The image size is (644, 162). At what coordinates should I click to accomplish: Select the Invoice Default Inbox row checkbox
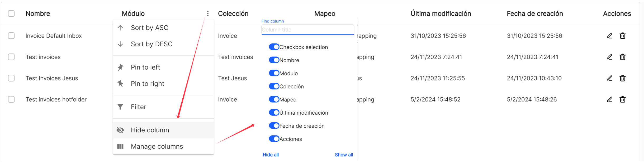coord(11,36)
